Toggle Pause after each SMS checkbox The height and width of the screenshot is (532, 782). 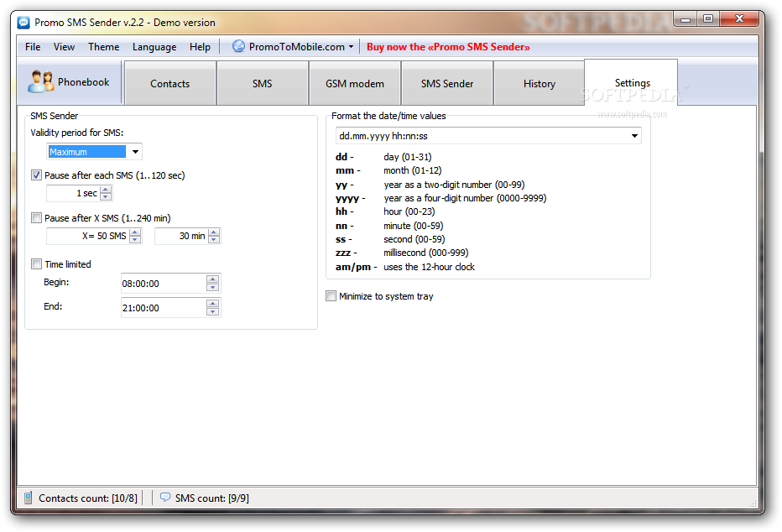(x=36, y=175)
